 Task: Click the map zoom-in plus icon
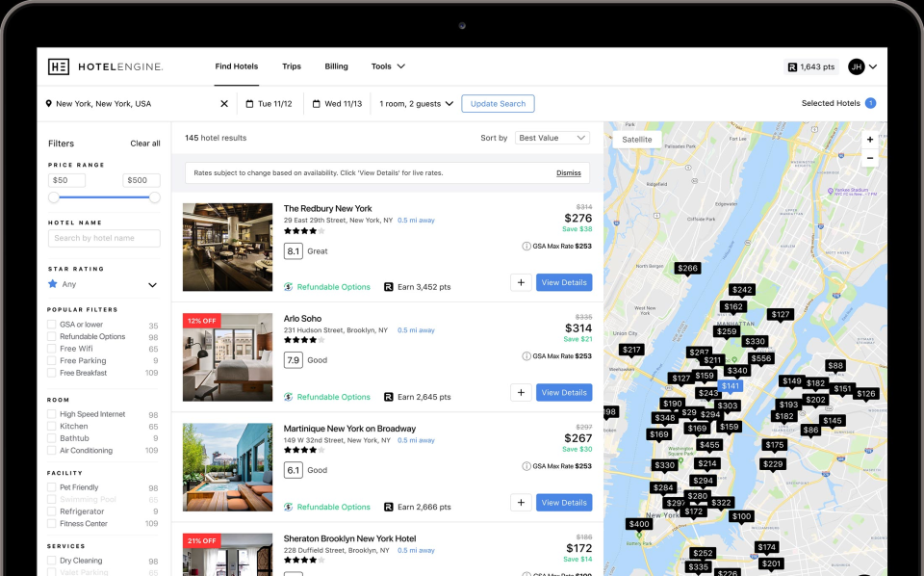click(870, 139)
